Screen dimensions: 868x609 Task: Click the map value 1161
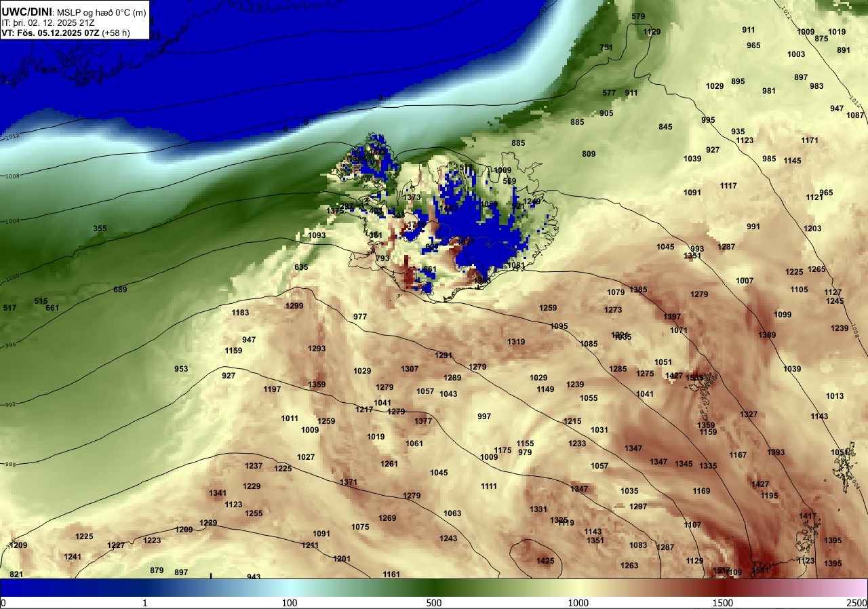(391, 574)
